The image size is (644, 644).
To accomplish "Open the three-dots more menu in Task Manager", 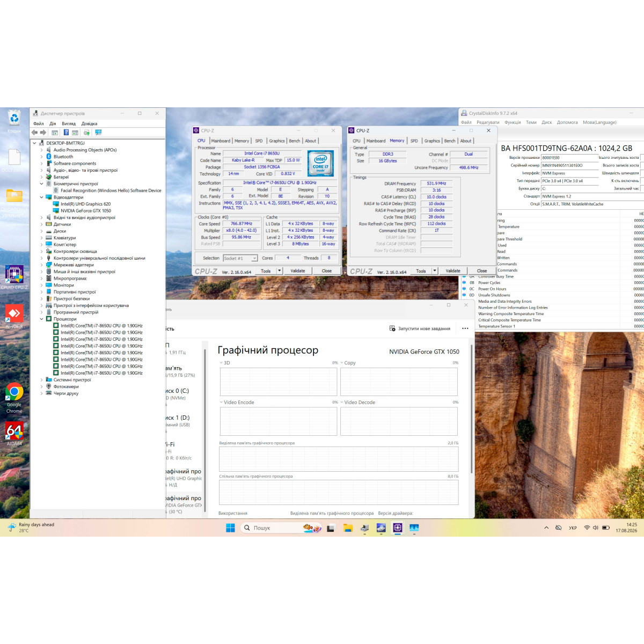I will [465, 328].
